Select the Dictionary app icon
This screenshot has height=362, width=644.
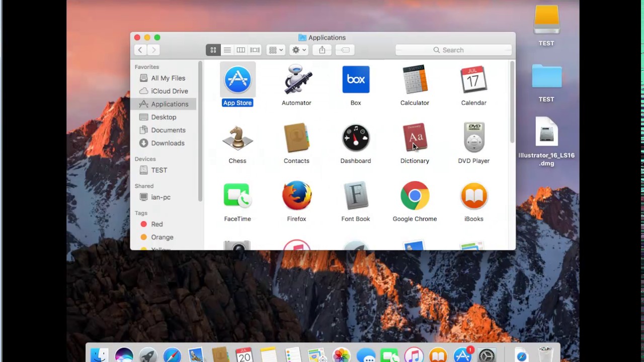pos(415,137)
